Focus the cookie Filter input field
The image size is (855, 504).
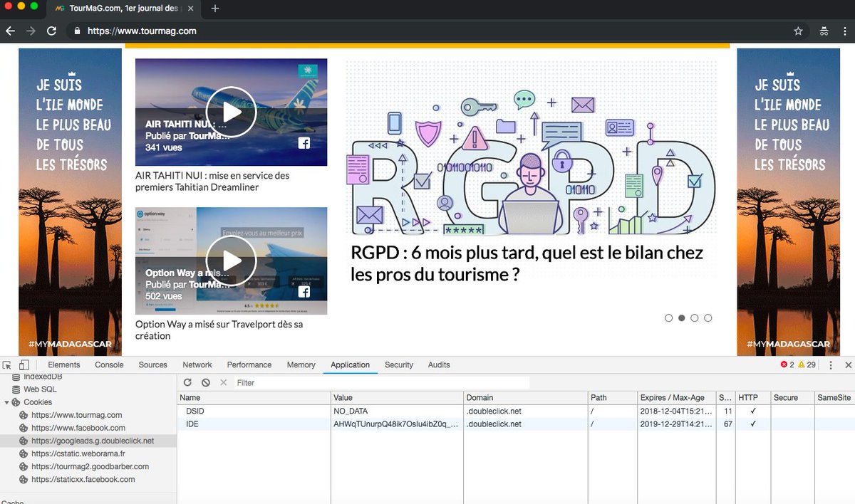382,382
